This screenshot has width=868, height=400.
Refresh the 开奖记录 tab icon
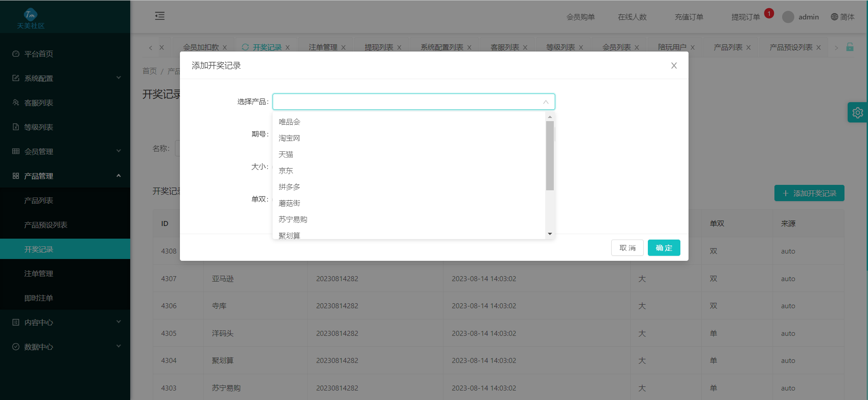point(245,47)
